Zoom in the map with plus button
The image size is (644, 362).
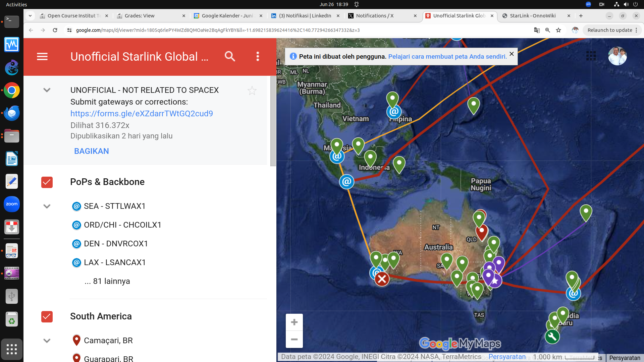[294, 322]
